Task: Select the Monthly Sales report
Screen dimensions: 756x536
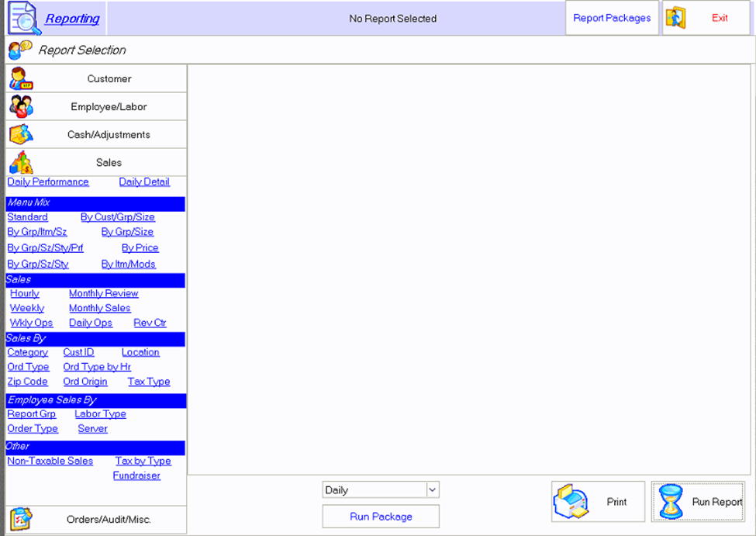Action: [100, 308]
